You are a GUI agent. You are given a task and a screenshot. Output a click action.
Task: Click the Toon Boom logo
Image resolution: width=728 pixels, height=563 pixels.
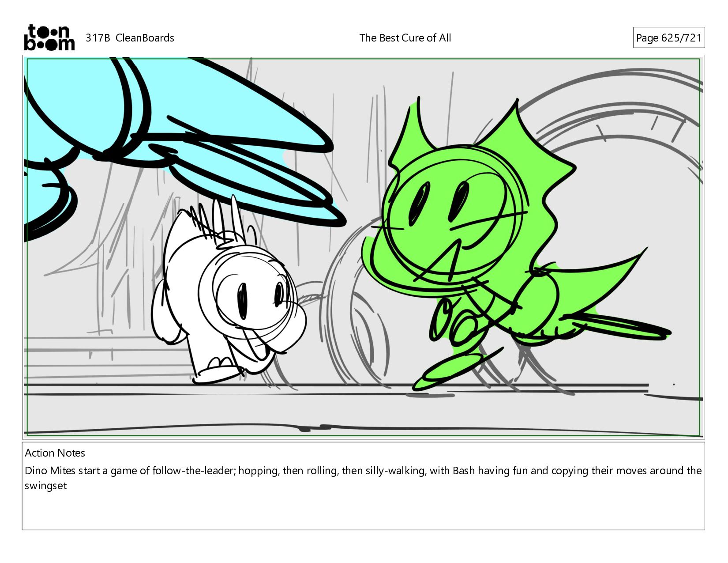[x=49, y=38]
